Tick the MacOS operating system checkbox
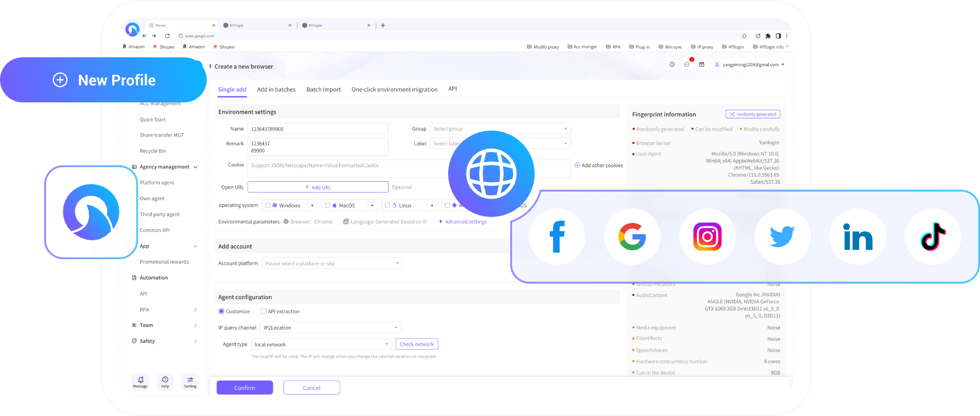The height and width of the screenshot is (416, 980). click(x=328, y=205)
